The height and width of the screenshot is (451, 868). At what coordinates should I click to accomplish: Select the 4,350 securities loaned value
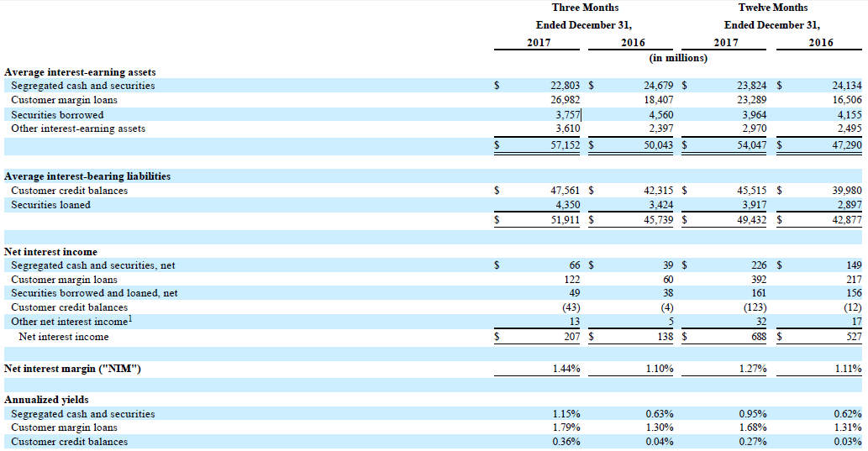(x=567, y=205)
